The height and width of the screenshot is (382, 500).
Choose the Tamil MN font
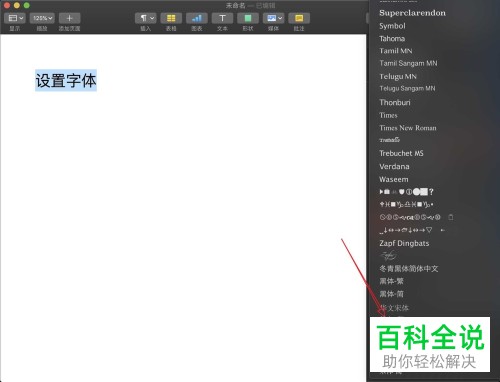(396, 51)
